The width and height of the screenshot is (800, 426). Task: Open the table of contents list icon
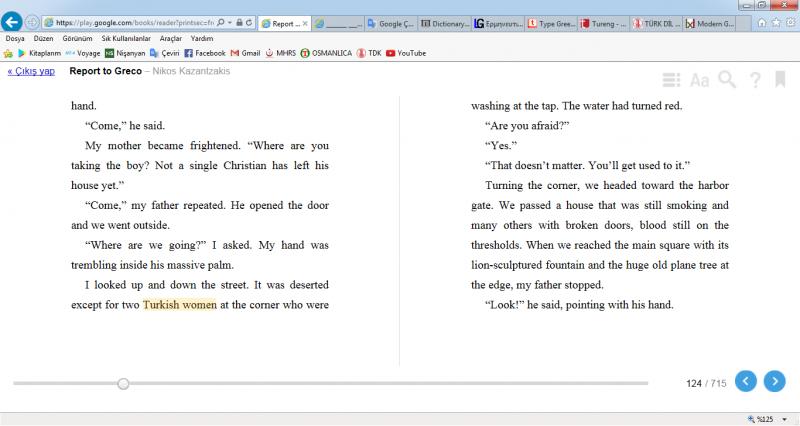671,80
